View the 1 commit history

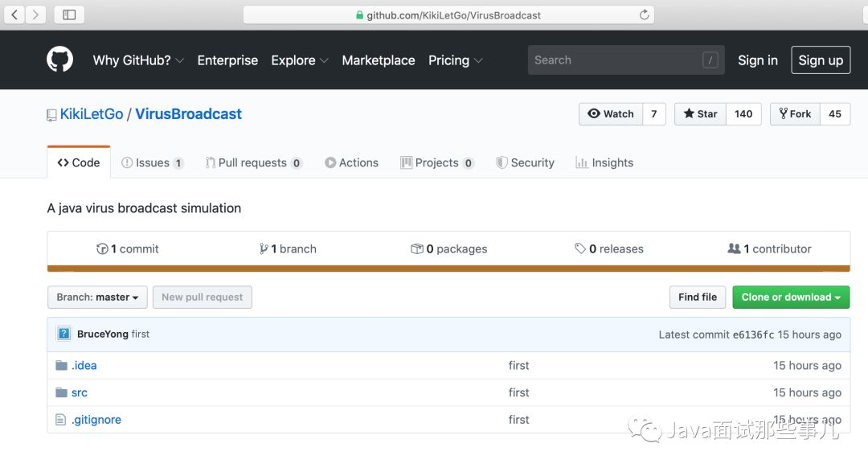pos(127,248)
